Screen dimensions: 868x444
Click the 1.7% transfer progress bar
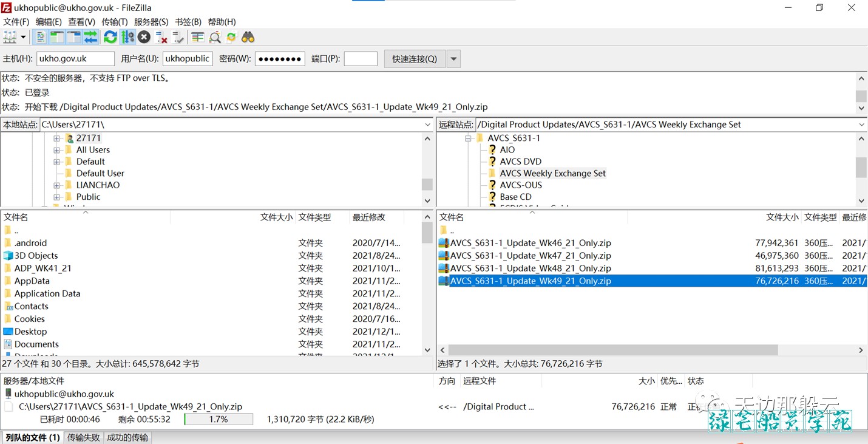click(x=219, y=419)
